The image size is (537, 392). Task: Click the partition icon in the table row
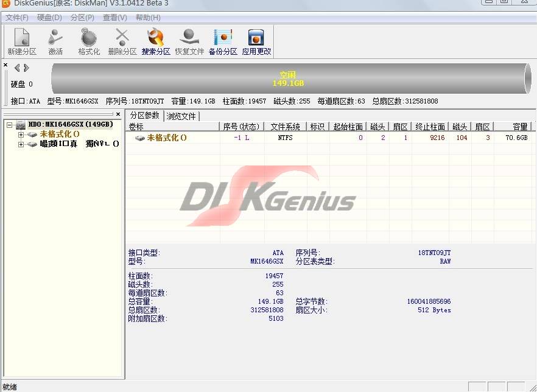140,138
